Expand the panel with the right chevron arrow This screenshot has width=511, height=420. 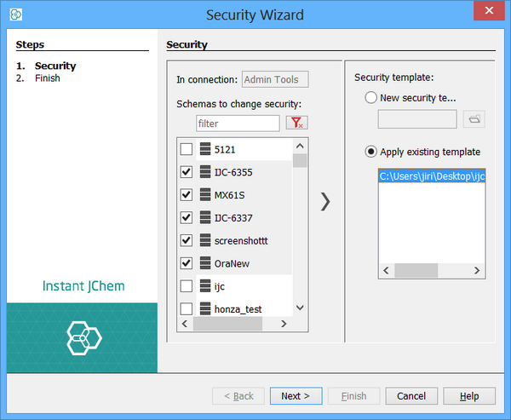[324, 201]
